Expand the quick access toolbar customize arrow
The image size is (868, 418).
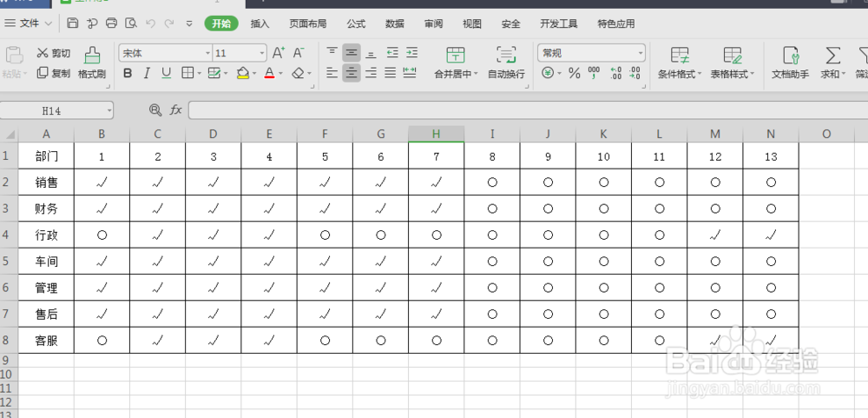click(x=189, y=23)
